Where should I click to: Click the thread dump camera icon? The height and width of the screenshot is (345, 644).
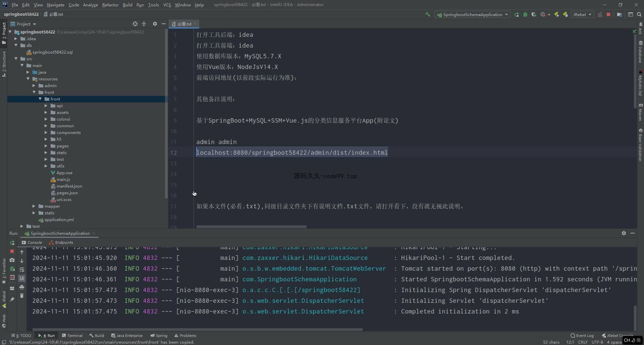(x=12, y=260)
